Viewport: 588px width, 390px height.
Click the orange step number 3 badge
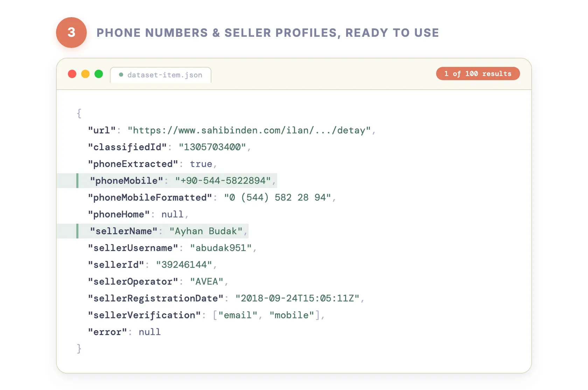(71, 32)
